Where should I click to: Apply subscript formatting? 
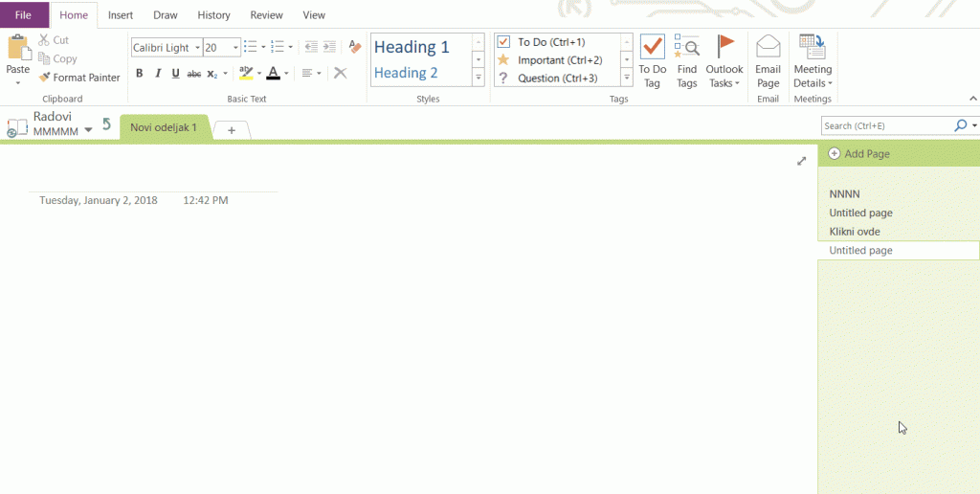[x=212, y=73]
